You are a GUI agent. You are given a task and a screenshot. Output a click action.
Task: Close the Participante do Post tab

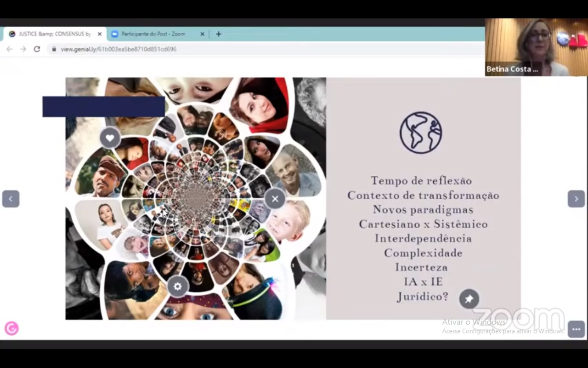(x=202, y=34)
